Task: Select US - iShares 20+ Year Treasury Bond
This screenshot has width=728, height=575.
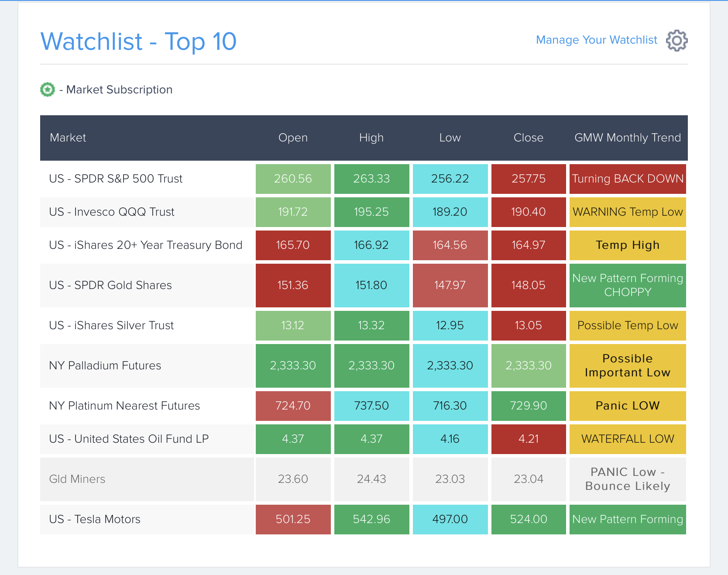Action: [x=146, y=245]
